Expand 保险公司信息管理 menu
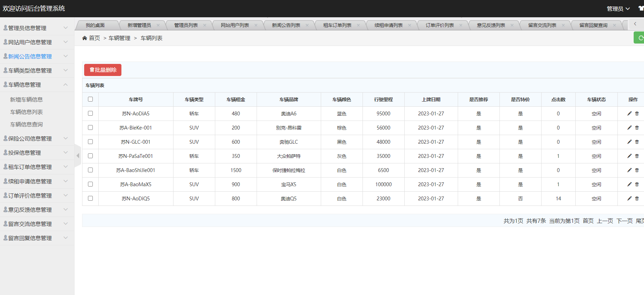644x295 pixels. [x=37, y=139]
